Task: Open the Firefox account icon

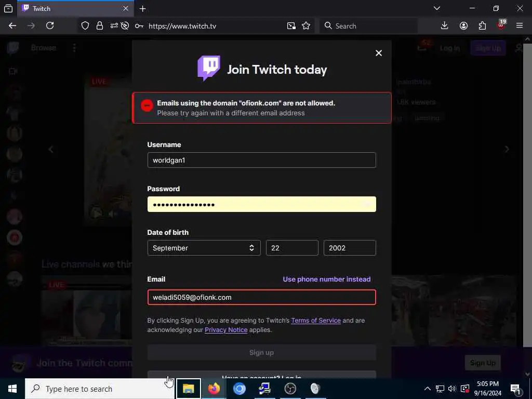Action: click(x=463, y=26)
